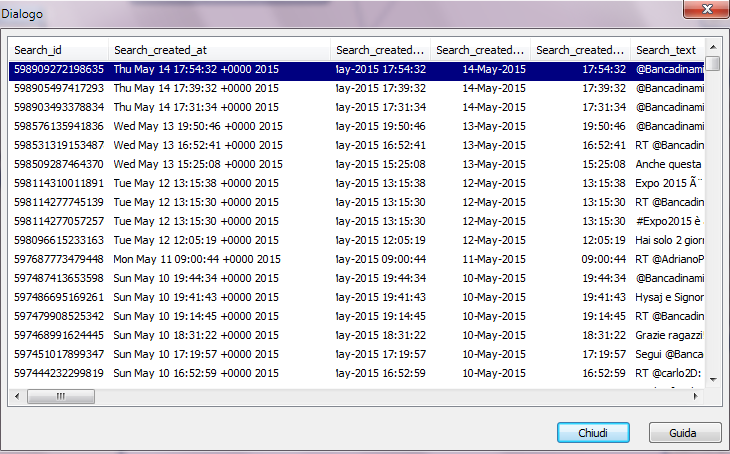Select row with id 598903493378834
Screen dimensions: 730x454
(x=356, y=107)
